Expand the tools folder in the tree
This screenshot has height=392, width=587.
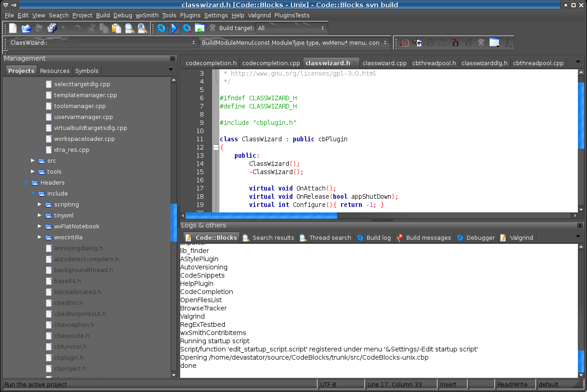click(x=33, y=171)
